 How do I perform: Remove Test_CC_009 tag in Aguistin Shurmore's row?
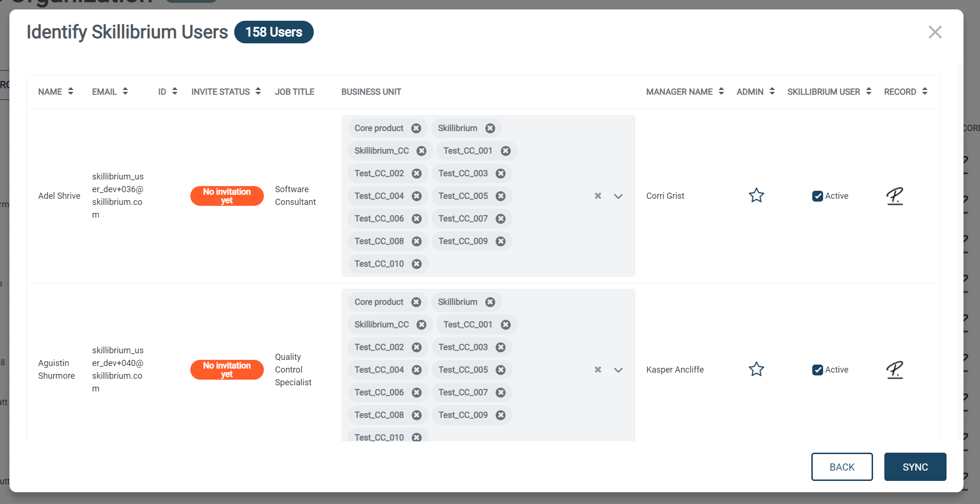tap(500, 415)
